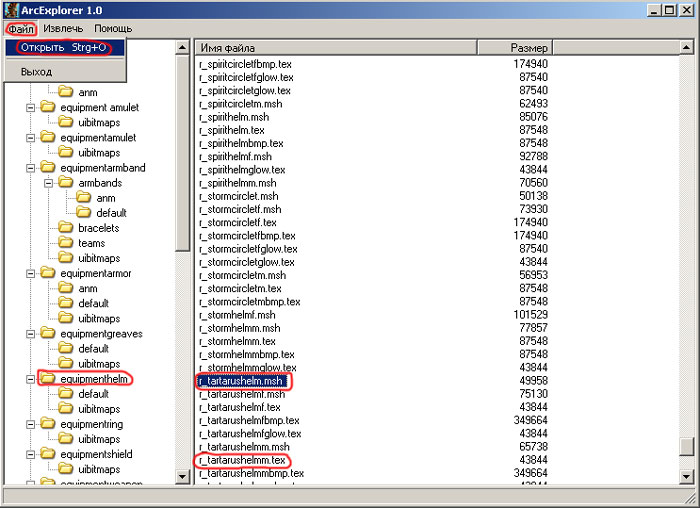Collapse the equipmentring tree node
700x508 pixels.
[x=30, y=425]
